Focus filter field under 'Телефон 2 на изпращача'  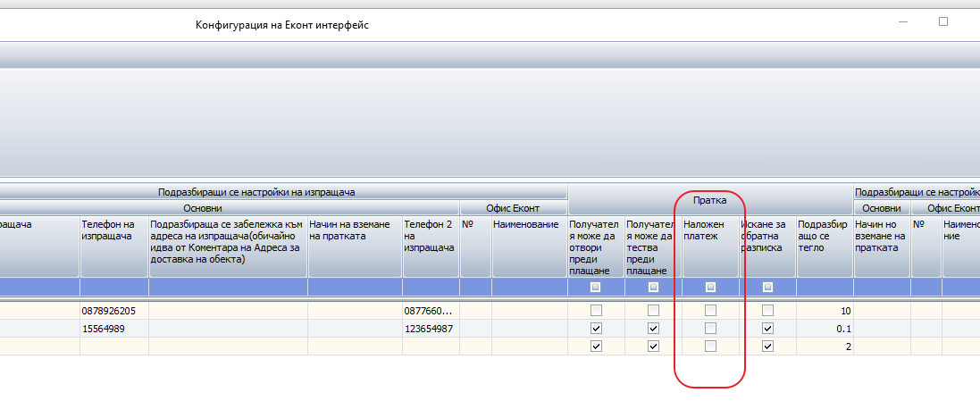(x=431, y=288)
